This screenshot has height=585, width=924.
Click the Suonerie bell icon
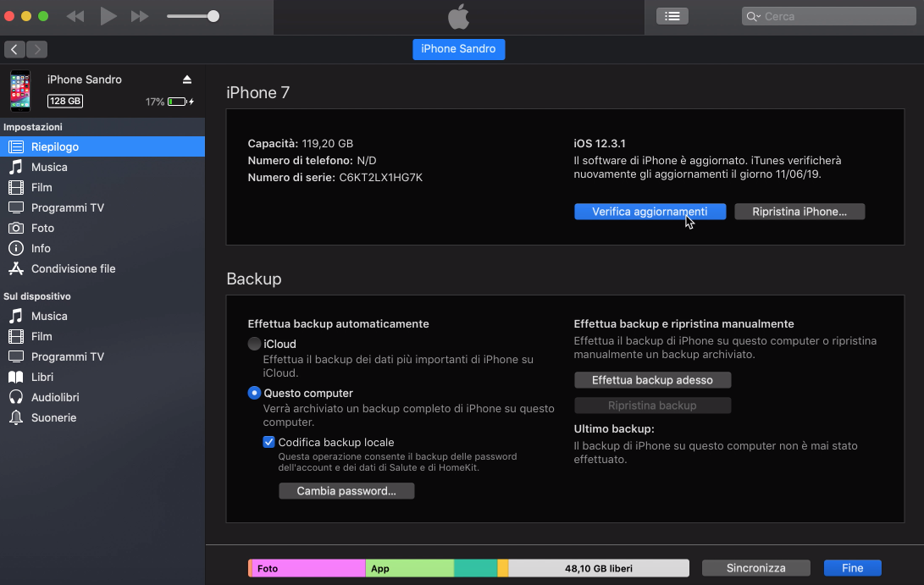coord(16,417)
